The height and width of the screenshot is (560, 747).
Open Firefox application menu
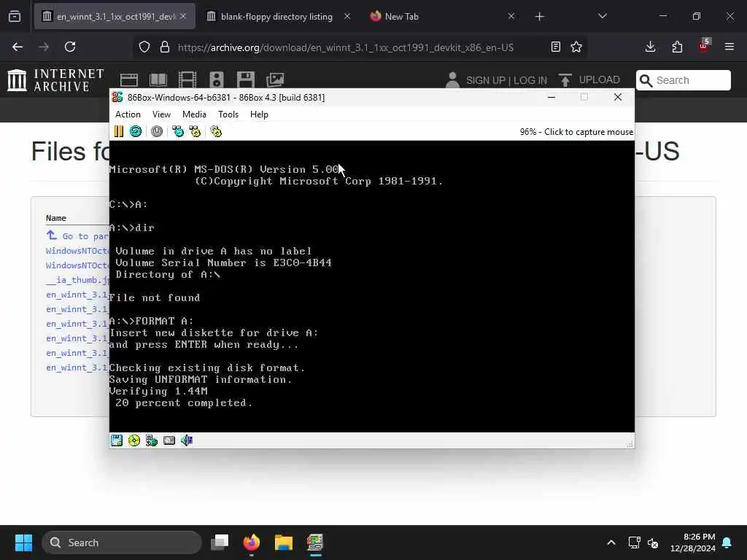pos(729,47)
